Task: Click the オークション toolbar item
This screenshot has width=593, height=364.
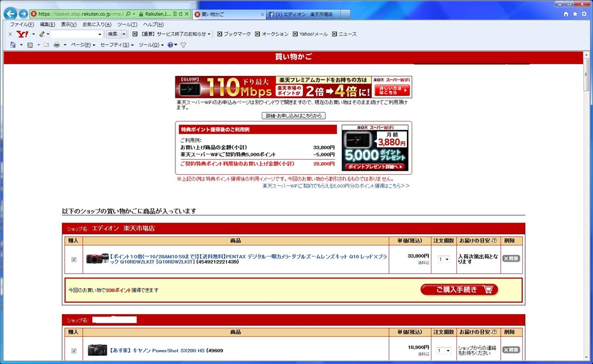Action: [272, 34]
